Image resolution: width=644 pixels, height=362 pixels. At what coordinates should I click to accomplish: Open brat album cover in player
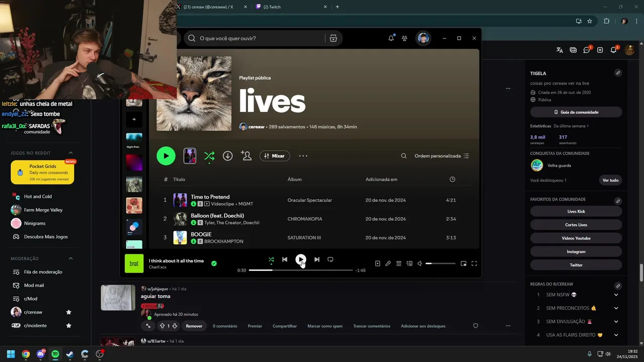click(x=134, y=263)
